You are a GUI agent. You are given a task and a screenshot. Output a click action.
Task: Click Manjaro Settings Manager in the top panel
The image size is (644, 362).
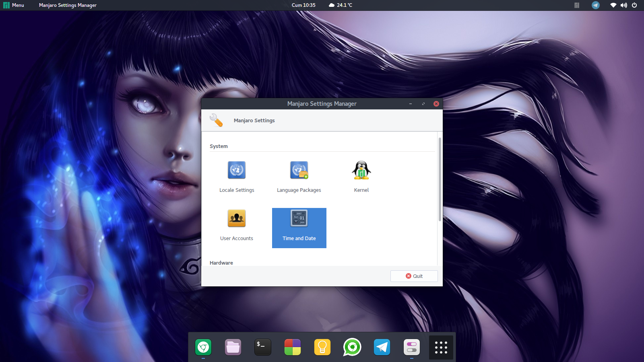68,5
